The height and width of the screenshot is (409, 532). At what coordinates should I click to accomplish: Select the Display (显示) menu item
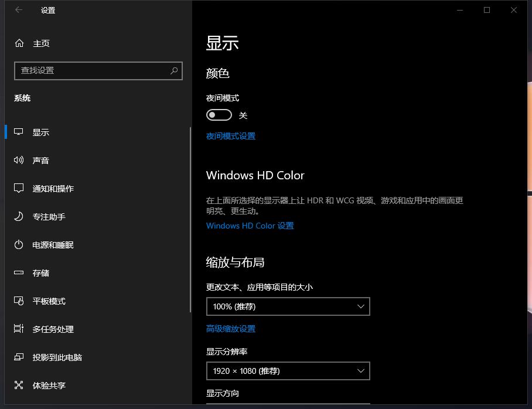click(41, 132)
